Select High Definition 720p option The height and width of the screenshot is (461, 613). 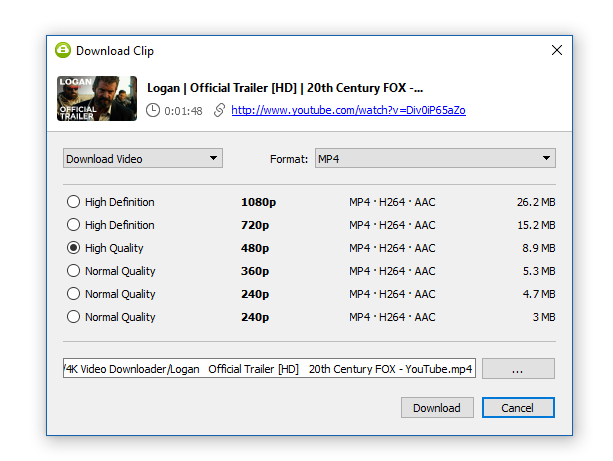tap(111, 225)
